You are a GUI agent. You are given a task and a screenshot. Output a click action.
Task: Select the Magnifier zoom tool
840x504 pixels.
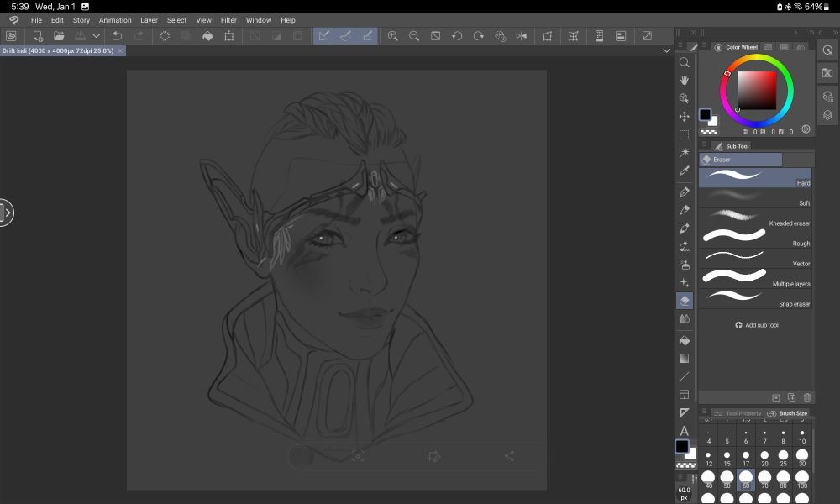[x=685, y=62]
